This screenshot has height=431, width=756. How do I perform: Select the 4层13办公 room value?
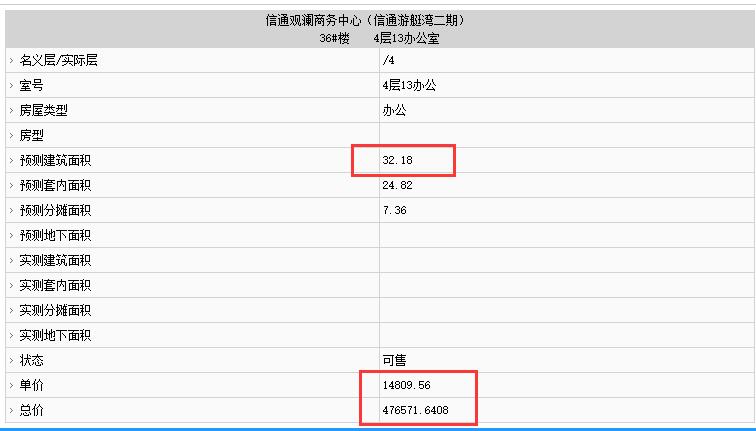coord(409,86)
